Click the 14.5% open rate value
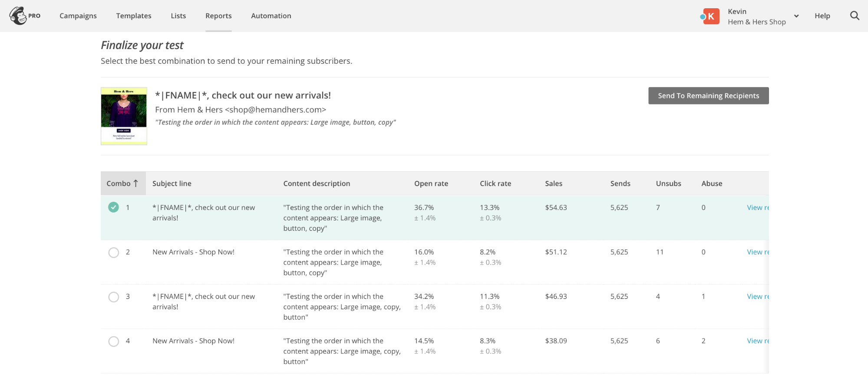The height and width of the screenshot is (390, 868). coord(424,341)
